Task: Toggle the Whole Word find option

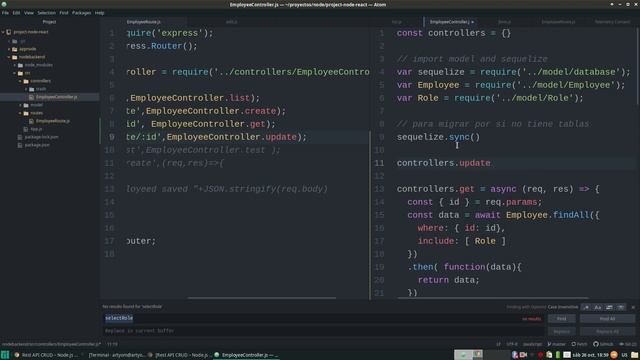Action: pos(621,307)
